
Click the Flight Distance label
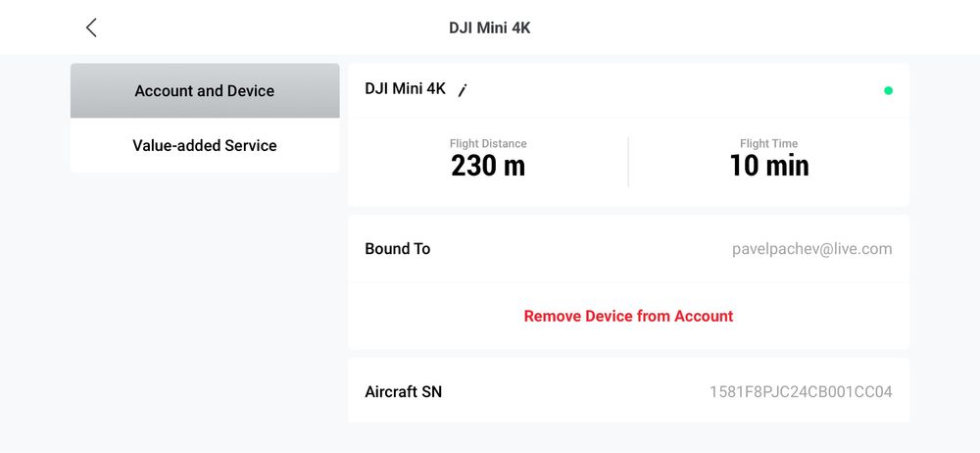[488, 144]
